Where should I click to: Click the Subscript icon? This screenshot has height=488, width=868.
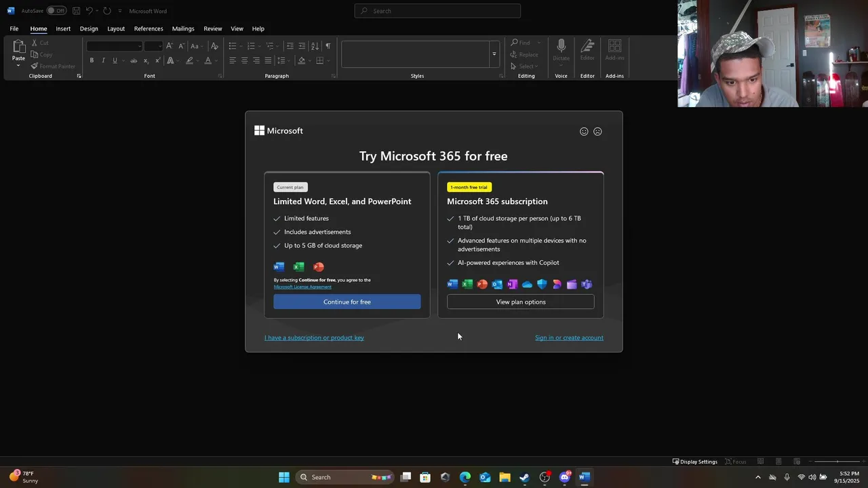pos(146,60)
